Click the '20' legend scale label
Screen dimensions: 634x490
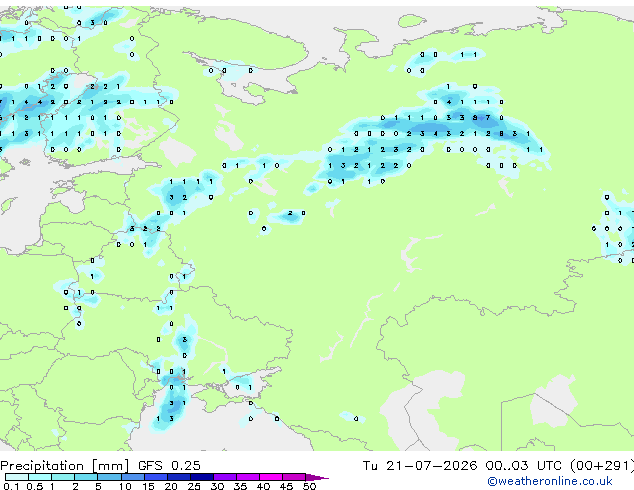coord(171,486)
